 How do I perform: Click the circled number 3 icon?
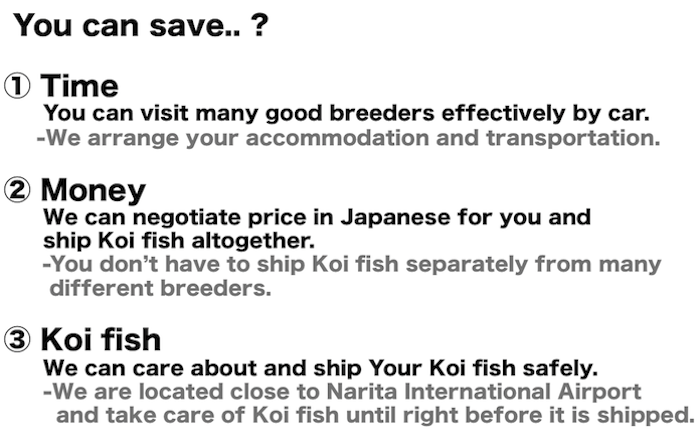[17, 339]
